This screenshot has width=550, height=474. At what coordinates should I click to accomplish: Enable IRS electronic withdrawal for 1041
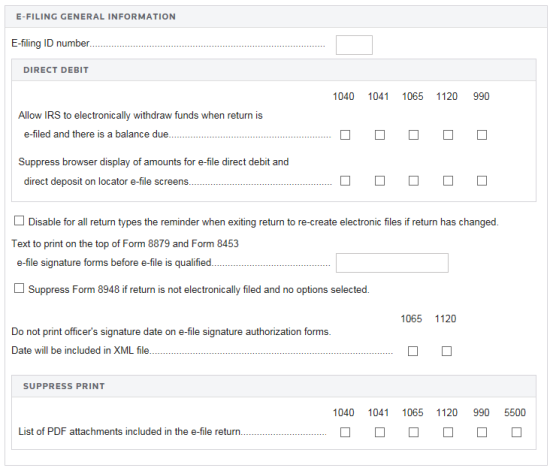pyautogui.click(x=380, y=135)
